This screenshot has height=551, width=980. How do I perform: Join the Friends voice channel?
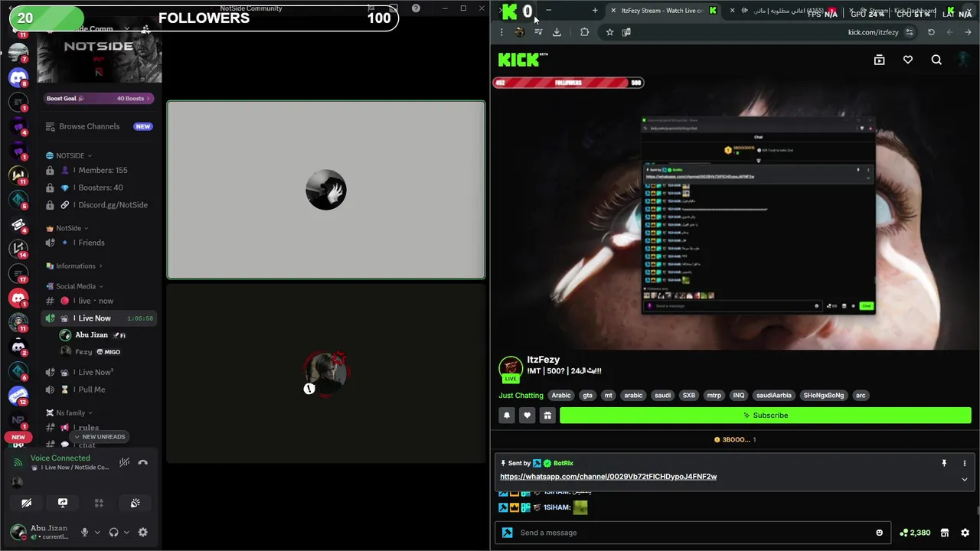tap(99, 243)
